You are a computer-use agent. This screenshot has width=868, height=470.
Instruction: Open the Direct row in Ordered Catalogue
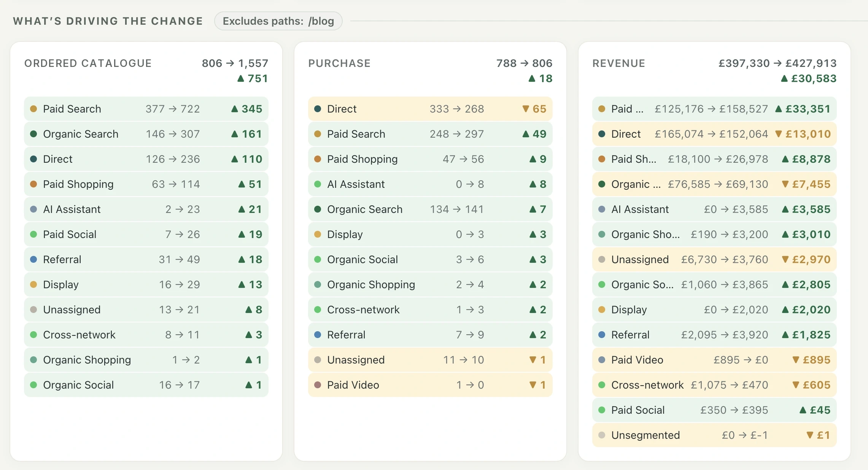(146, 159)
